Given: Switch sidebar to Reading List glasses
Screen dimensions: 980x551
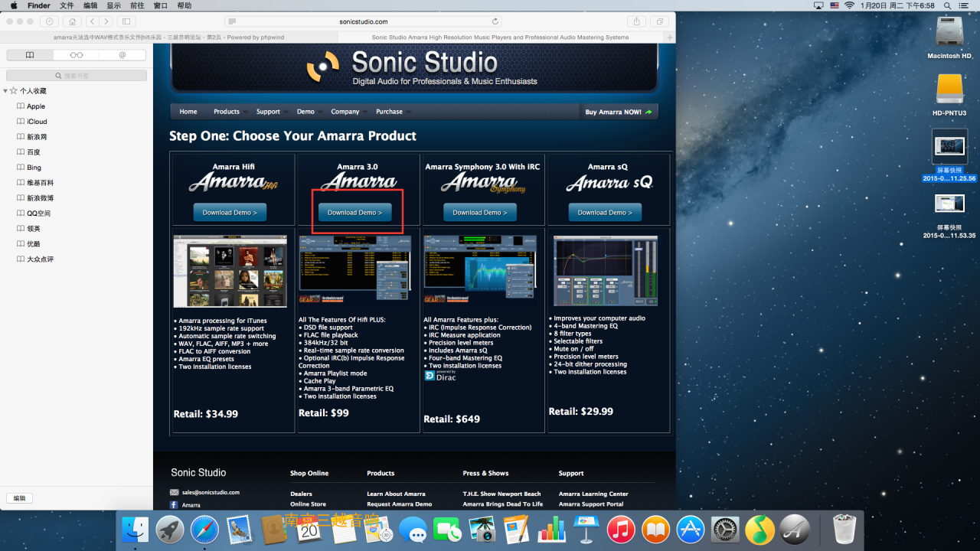Looking at the screenshot, I should pos(77,55).
